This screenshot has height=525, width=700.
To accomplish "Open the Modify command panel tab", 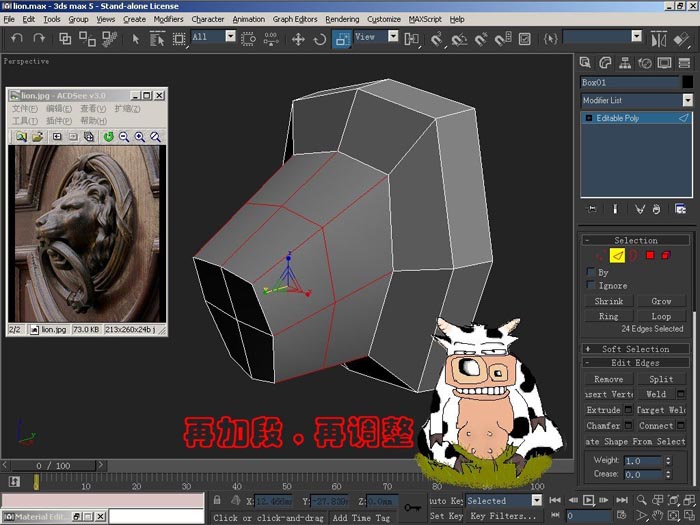I will click(605, 62).
